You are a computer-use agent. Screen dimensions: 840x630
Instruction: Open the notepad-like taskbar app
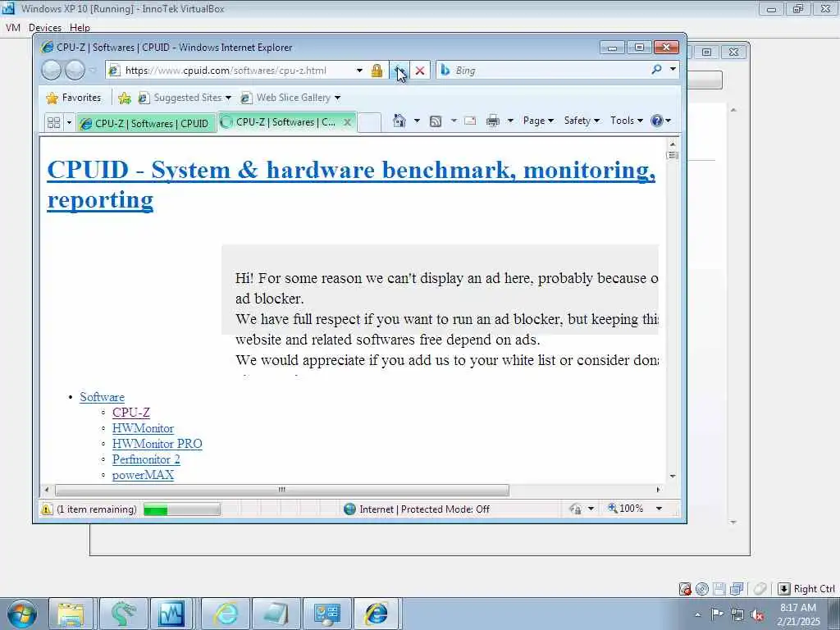[x=276, y=614]
